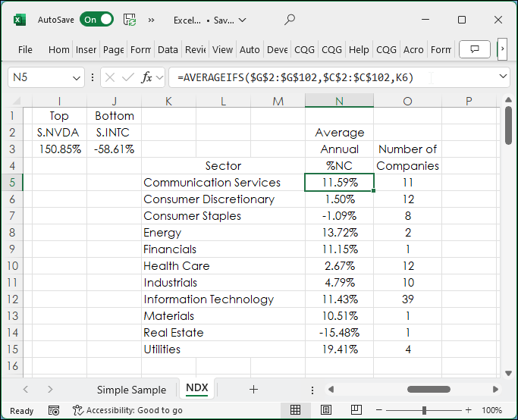Open the File tab
This screenshot has width=518, height=420.
[25, 49]
